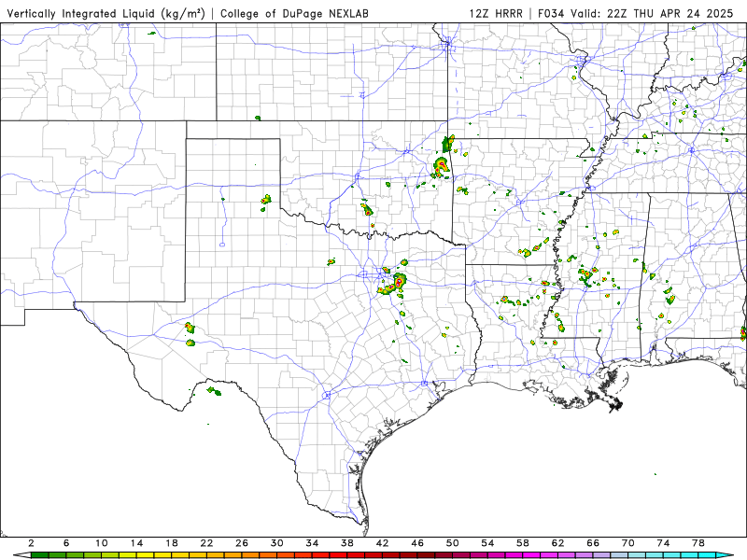Click the '74' label on the color scale
Viewport: 747px width, 560px height.
tap(664, 543)
